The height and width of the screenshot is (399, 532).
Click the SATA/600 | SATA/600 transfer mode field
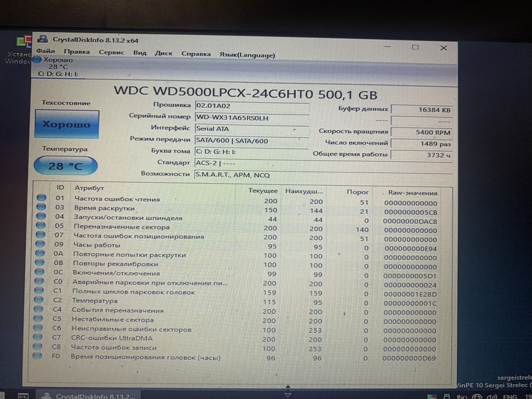point(251,141)
